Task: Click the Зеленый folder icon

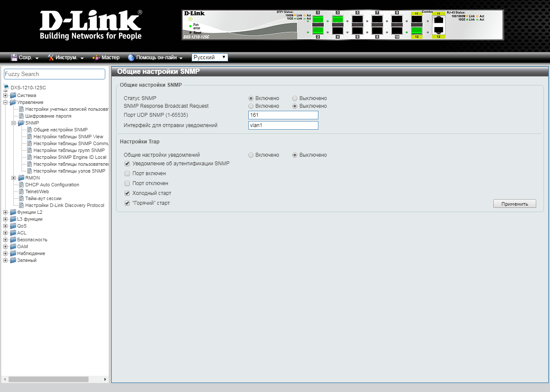Action: pyautogui.click(x=13, y=260)
